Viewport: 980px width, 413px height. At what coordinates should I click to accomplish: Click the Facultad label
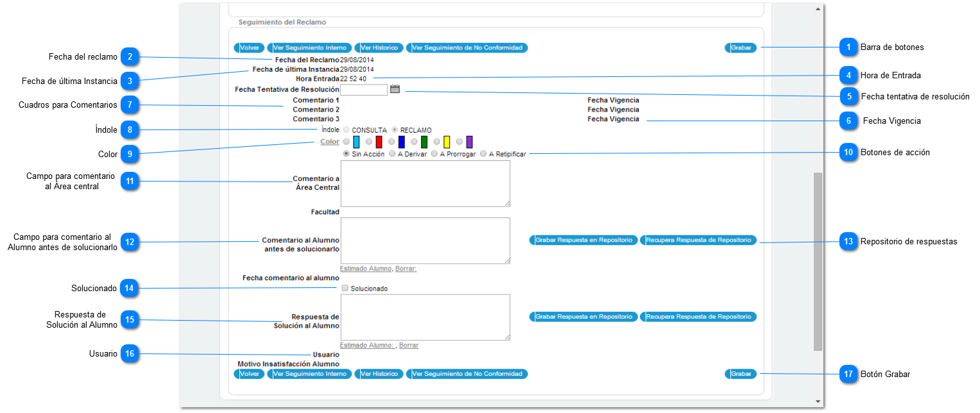[x=325, y=212]
